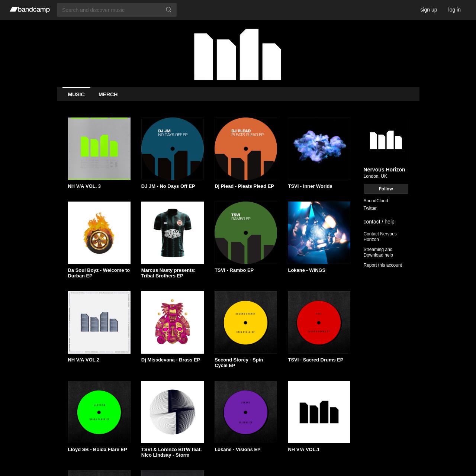The width and height of the screenshot is (476, 476).
Task: Click 'Da Soul Boyz - Welcome to Durban EP' title
Action: [99, 273]
